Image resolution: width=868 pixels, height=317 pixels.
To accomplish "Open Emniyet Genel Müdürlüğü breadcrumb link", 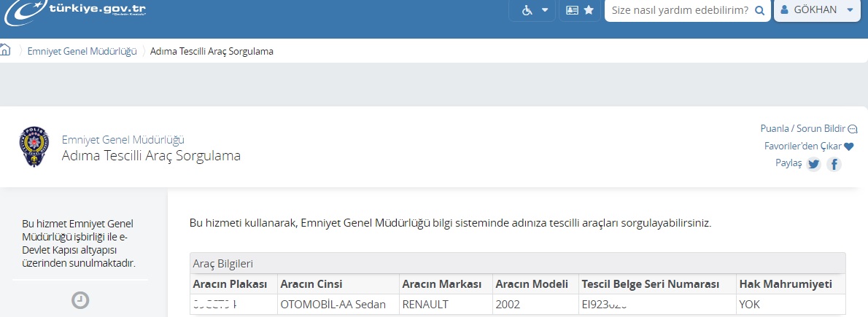I will point(82,52).
